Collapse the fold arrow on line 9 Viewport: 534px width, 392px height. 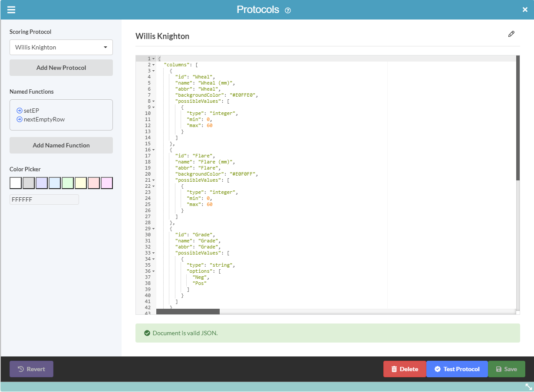click(x=153, y=107)
